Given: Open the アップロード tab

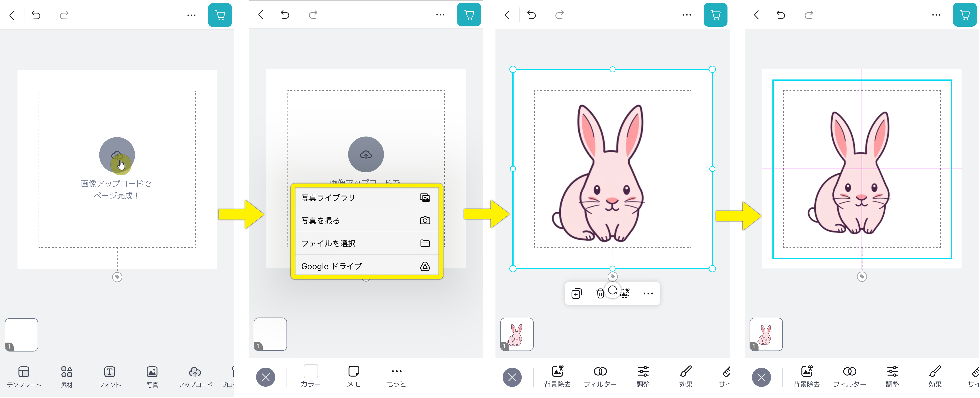Looking at the screenshot, I should [195, 377].
